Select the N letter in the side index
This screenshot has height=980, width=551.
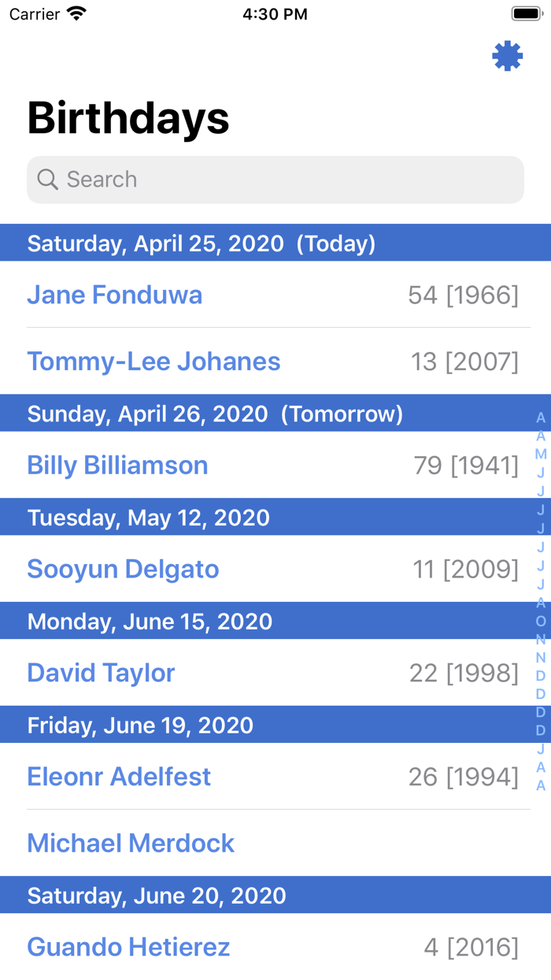click(541, 639)
